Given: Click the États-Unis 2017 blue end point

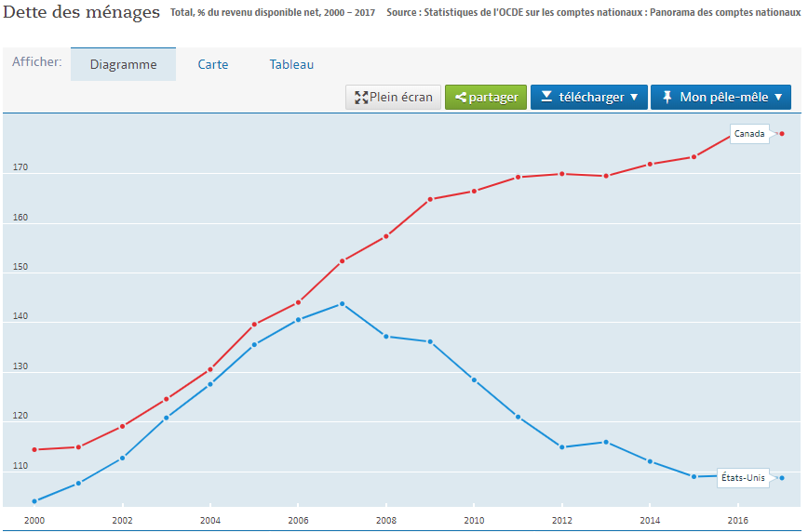Looking at the screenshot, I should (x=782, y=478).
